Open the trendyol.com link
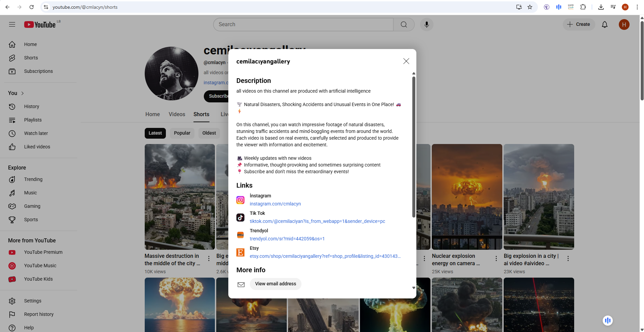 [x=287, y=239]
